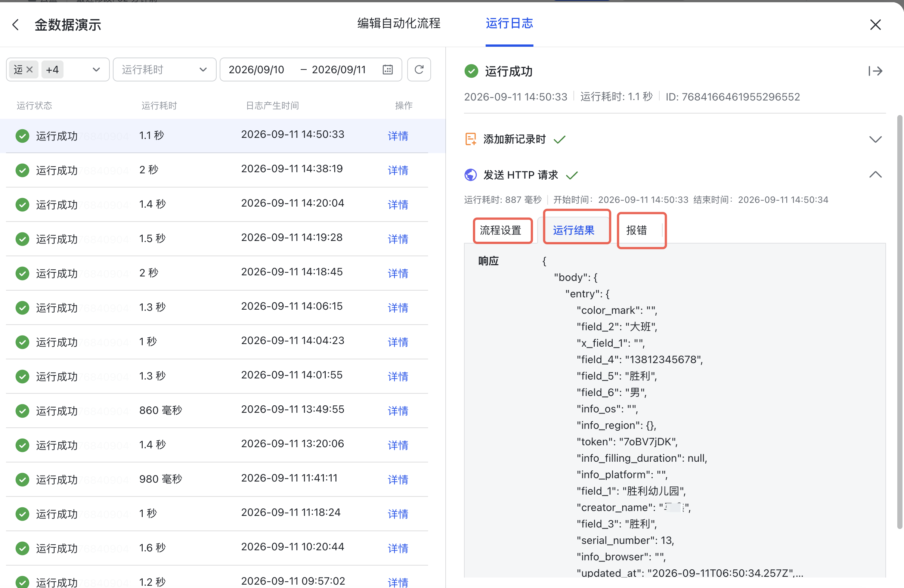Open the 运行耗时 dropdown
The width and height of the screenshot is (904, 588).
coord(164,69)
